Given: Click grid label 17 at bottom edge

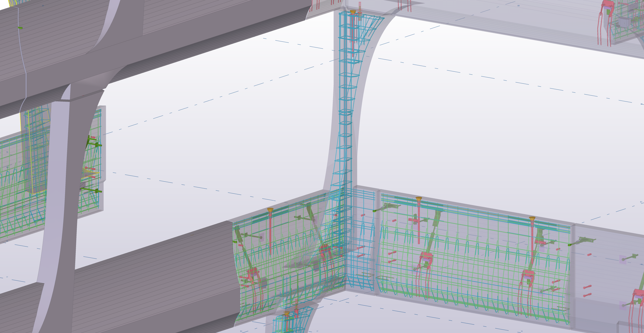Looking at the screenshot, I should (317, 331).
